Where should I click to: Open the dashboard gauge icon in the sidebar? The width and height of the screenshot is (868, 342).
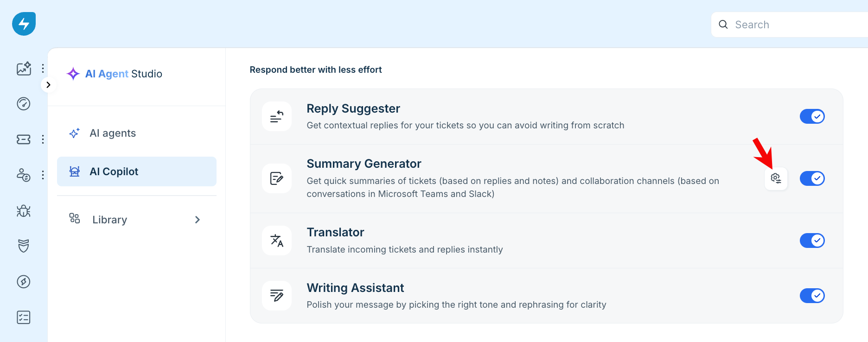point(24,104)
